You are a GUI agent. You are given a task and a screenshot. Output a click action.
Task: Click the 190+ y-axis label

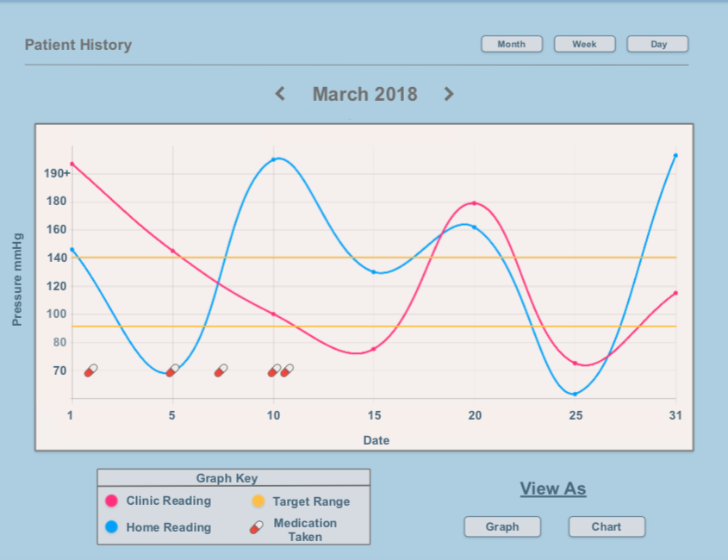point(57,173)
